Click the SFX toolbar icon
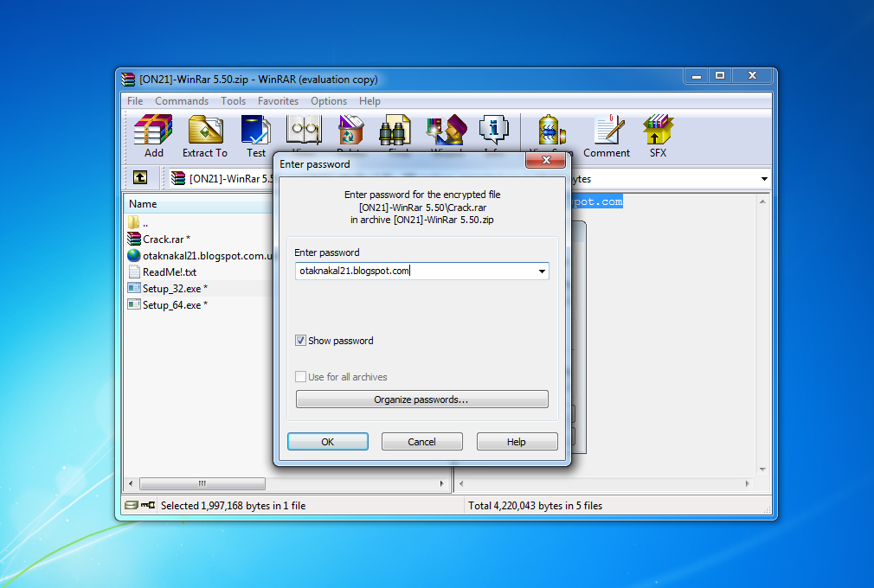Screen dimensions: 874x588 click(658, 131)
